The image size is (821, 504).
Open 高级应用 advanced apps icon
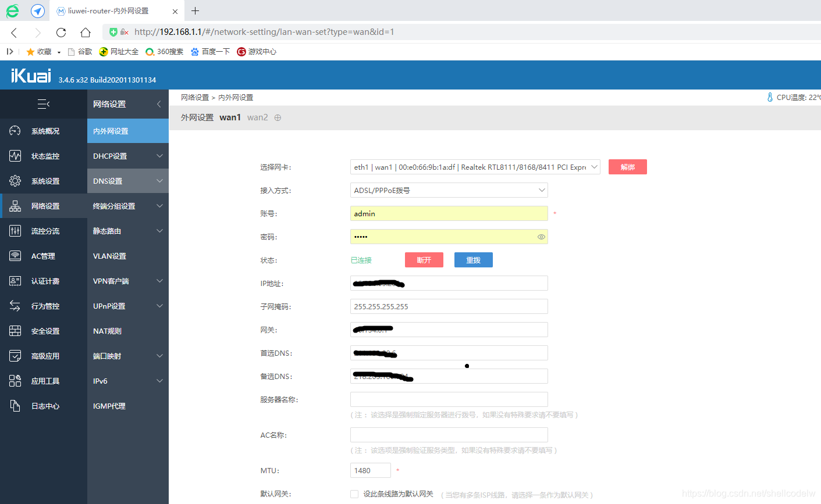point(15,356)
